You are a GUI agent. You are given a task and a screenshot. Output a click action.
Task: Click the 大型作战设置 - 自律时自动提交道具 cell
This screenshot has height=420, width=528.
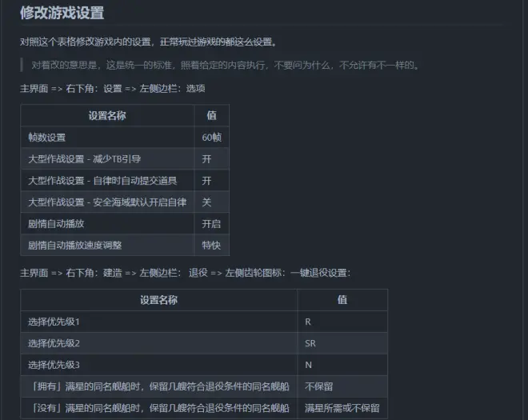pos(107,181)
